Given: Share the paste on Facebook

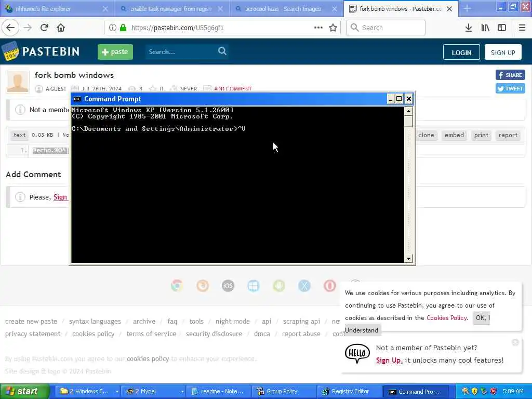Looking at the screenshot, I should tap(510, 75).
